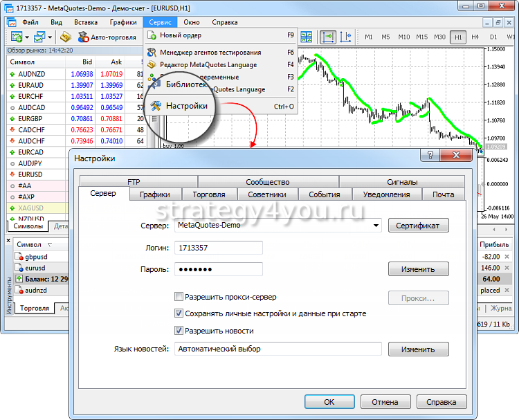519x420 pixels.
Task: Open dropdown arrow next to new chart icon
Action: pos(26,37)
